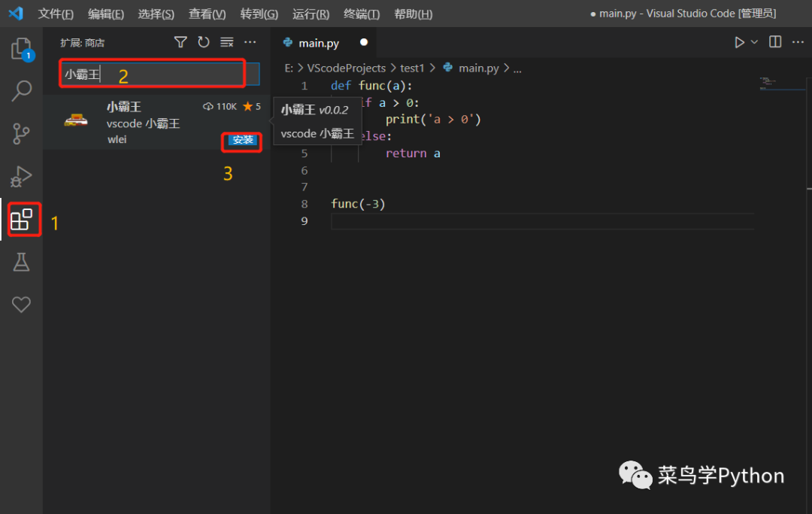812x514 pixels.
Task: Select 小霸王 extension title in list
Action: pos(124,107)
